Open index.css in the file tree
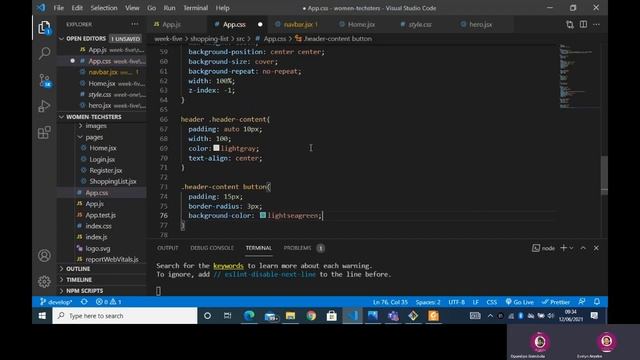 (x=98, y=226)
